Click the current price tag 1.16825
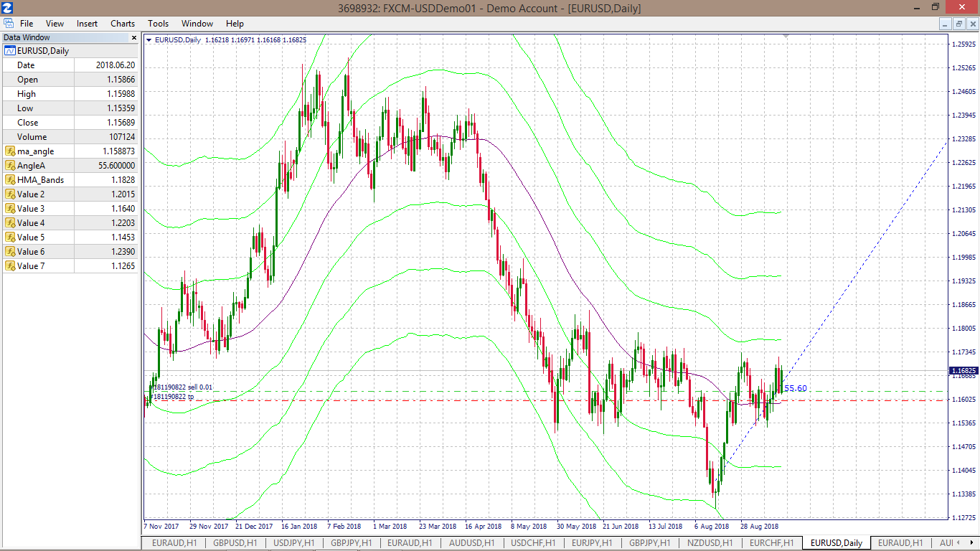 coord(963,371)
